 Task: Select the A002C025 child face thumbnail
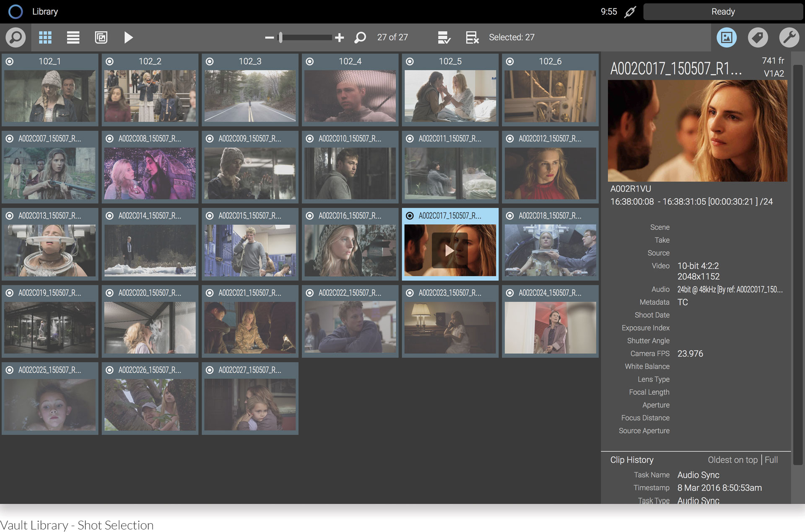[x=50, y=405]
